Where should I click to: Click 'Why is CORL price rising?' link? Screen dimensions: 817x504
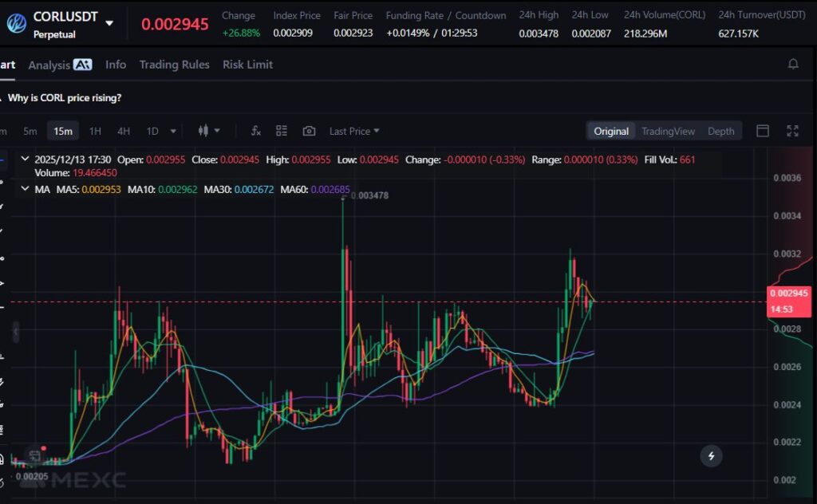pyautogui.click(x=65, y=97)
